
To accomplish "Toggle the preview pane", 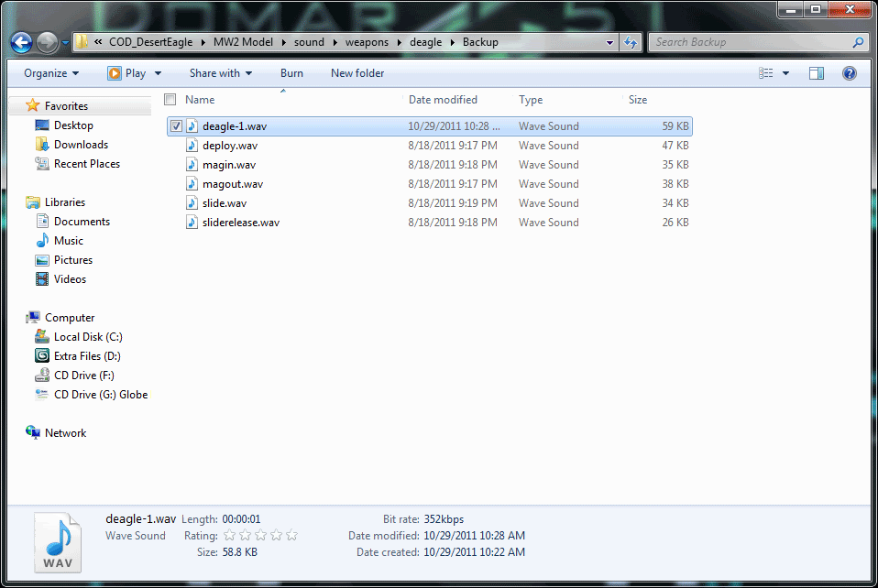I will pos(817,73).
